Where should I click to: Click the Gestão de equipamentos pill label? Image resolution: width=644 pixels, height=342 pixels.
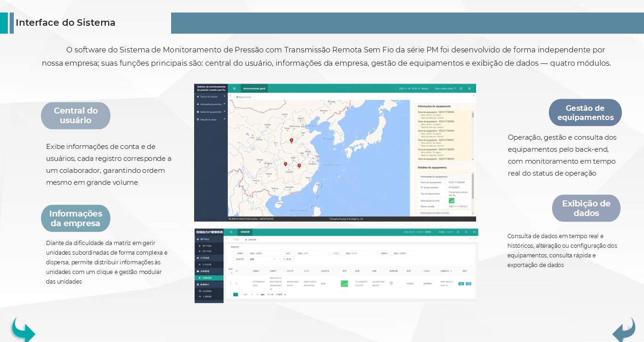(585, 113)
